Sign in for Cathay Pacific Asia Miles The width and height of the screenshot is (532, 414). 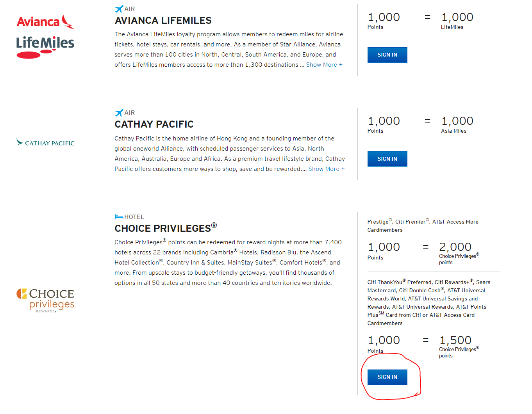coord(387,159)
